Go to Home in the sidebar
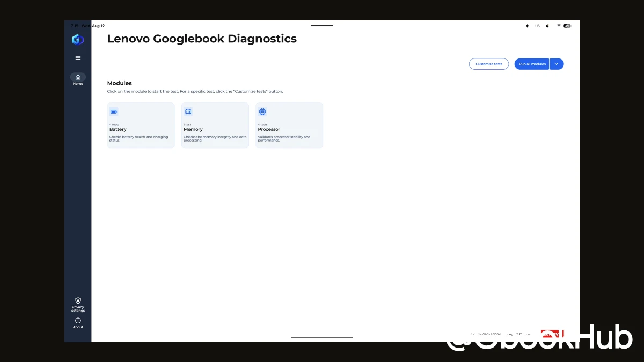 [78, 79]
